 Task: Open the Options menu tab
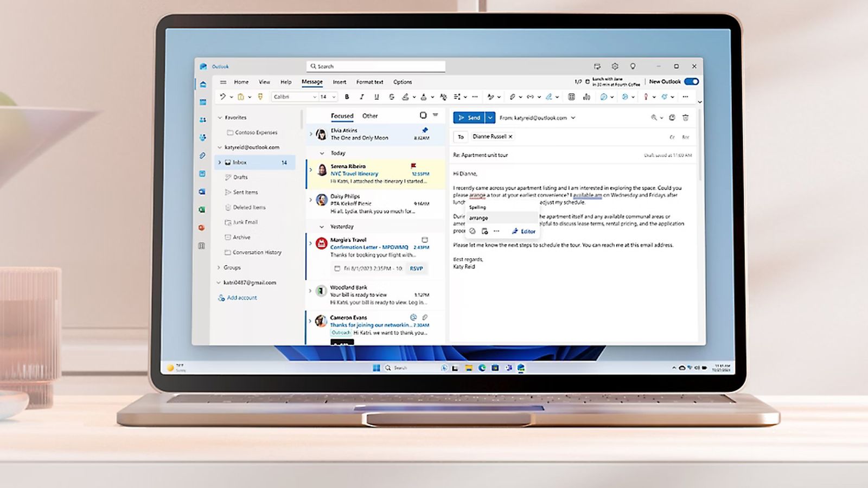[403, 82]
